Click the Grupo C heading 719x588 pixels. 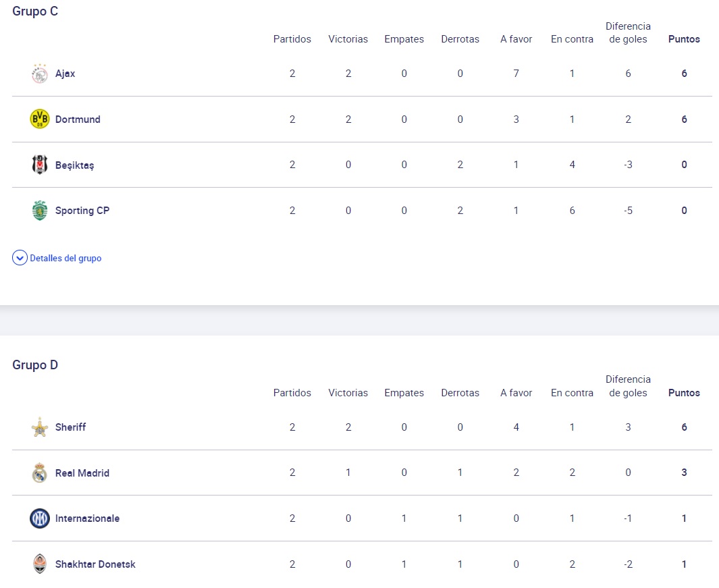tap(35, 11)
